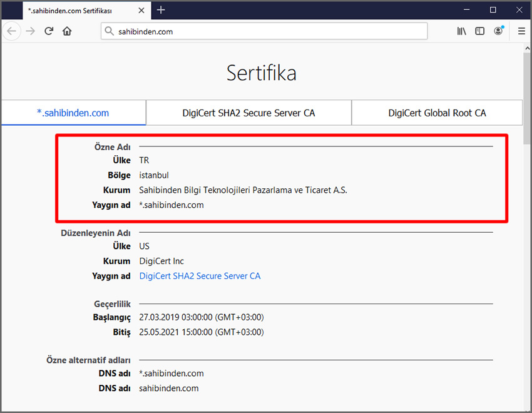532x413 pixels.
Task: Open the Library bookmarks icon
Action: point(461,31)
